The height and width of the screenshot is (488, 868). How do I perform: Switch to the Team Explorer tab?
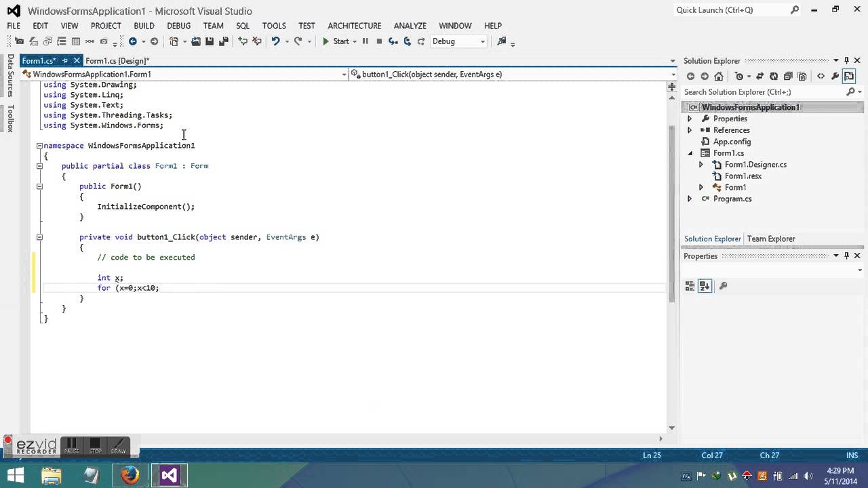tap(771, 239)
